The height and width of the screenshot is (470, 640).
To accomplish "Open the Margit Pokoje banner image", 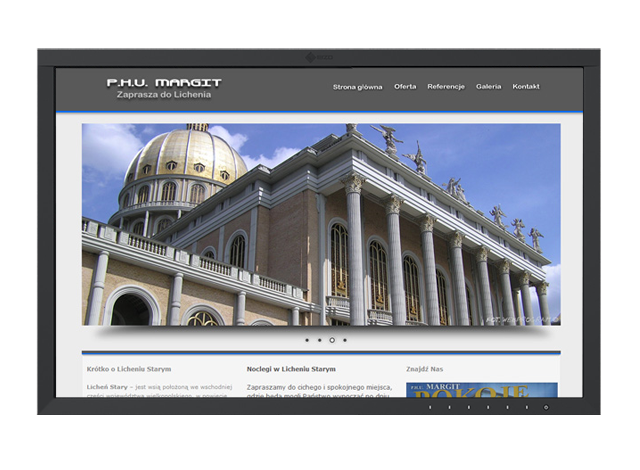I will coord(481,389).
